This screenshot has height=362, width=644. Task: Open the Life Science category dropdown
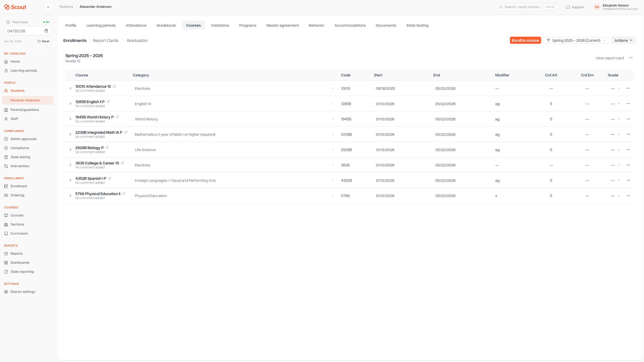tap(234, 150)
